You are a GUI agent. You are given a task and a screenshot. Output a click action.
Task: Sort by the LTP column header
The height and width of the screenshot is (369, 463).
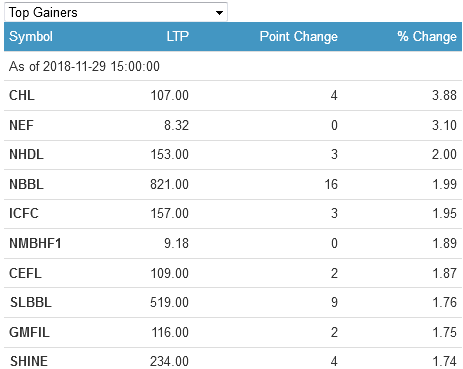click(x=178, y=36)
